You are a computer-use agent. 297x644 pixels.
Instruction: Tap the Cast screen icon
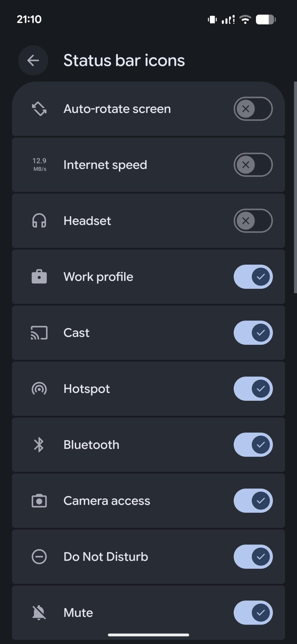click(39, 333)
